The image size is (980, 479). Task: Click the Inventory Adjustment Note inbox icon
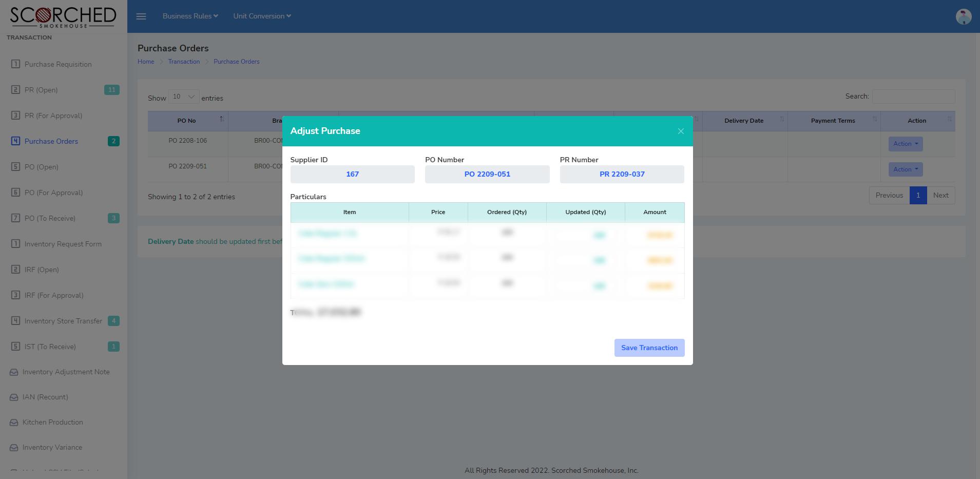tap(14, 372)
